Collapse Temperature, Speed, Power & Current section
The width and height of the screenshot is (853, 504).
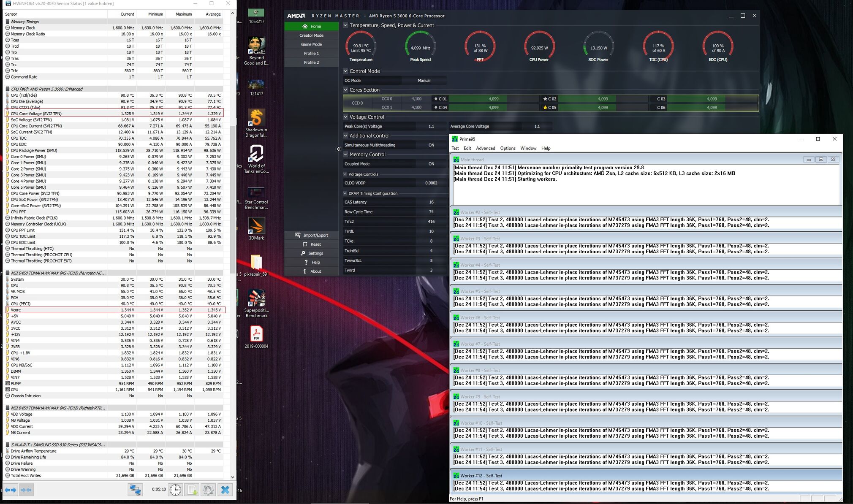point(345,25)
